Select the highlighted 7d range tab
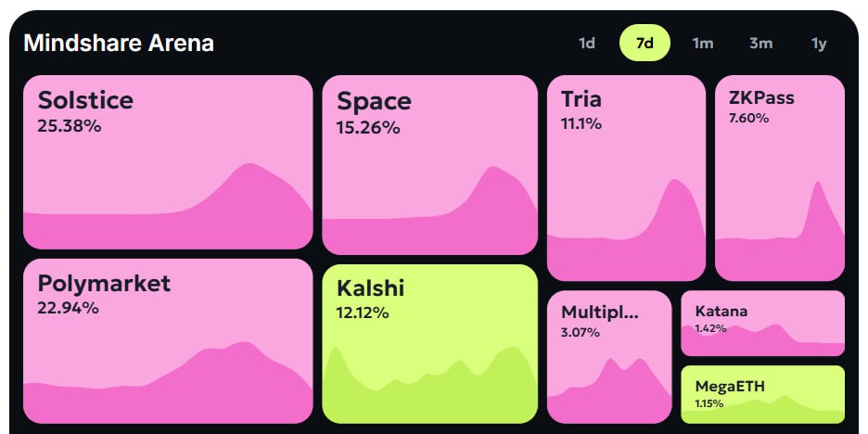Screen dimensions: 868x434 tap(645, 43)
